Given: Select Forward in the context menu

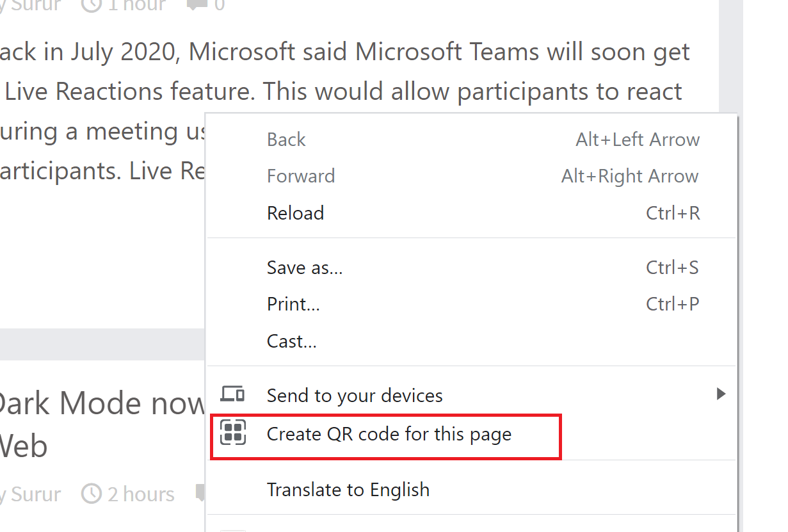Looking at the screenshot, I should (x=300, y=176).
